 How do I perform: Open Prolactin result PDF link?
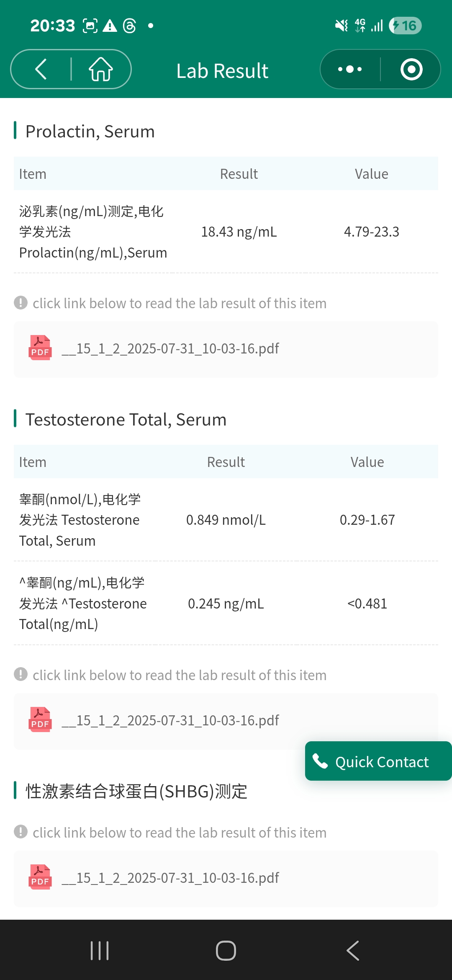(x=170, y=348)
